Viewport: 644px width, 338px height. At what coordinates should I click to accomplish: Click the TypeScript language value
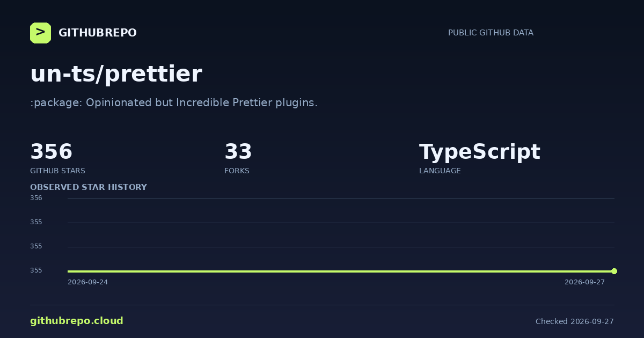[480, 152]
